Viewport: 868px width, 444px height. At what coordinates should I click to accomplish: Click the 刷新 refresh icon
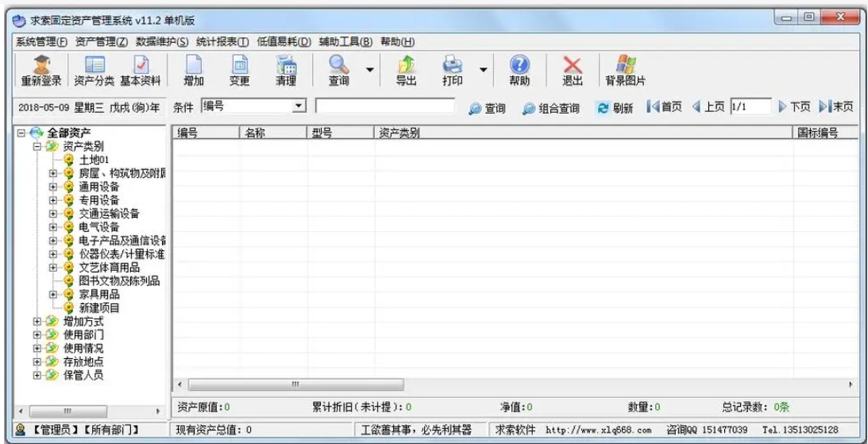pos(615,108)
